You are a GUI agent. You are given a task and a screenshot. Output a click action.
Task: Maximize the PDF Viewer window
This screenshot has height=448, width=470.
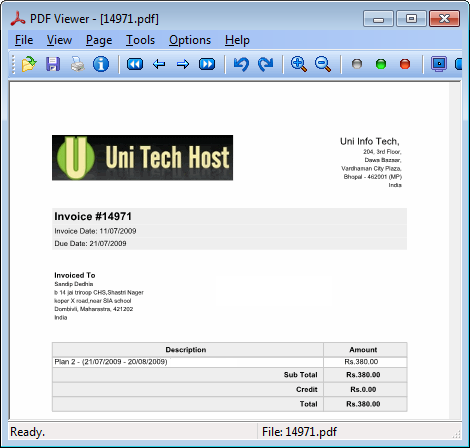[x=411, y=19]
